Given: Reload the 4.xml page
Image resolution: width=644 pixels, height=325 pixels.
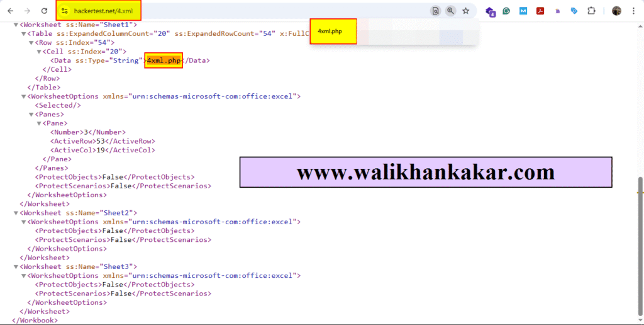Looking at the screenshot, I should pyautogui.click(x=45, y=11).
